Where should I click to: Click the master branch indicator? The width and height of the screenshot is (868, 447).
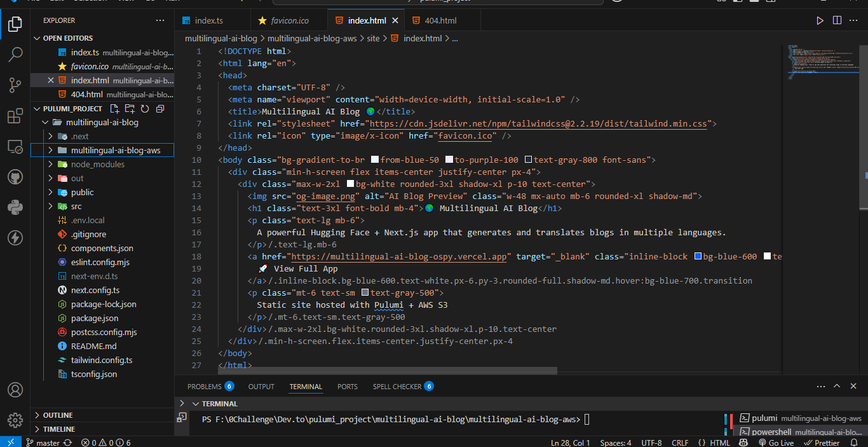coord(43,443)
